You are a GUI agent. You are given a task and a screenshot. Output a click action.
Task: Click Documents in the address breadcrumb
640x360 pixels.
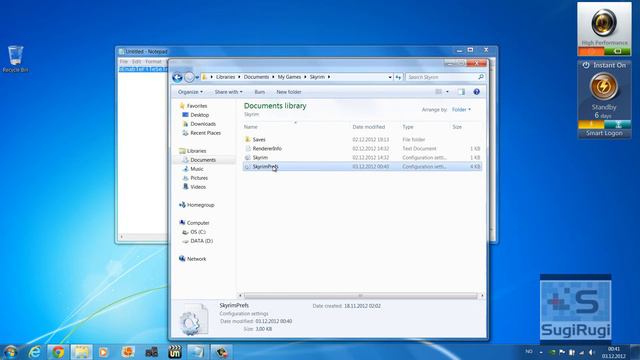pos(256,77)
